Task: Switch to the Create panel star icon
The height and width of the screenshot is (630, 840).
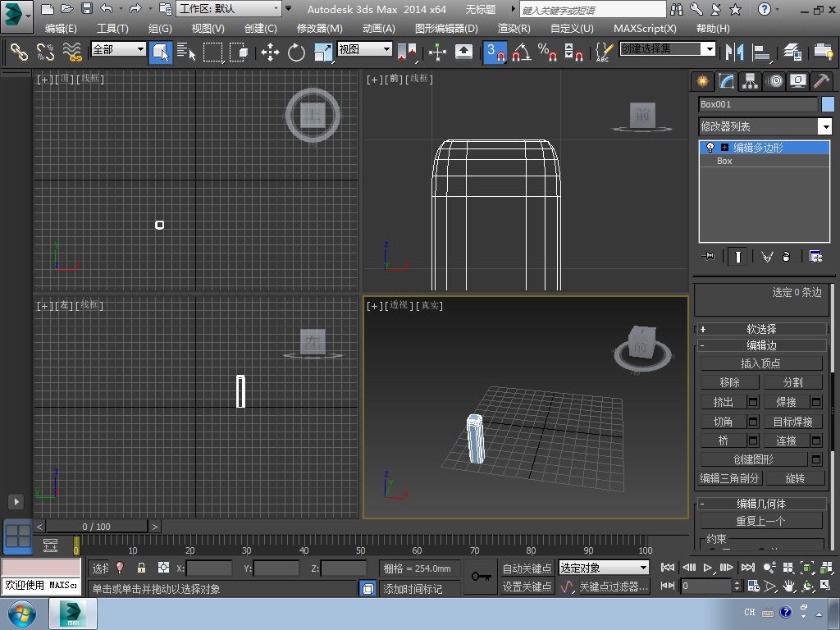Action: 702,80
